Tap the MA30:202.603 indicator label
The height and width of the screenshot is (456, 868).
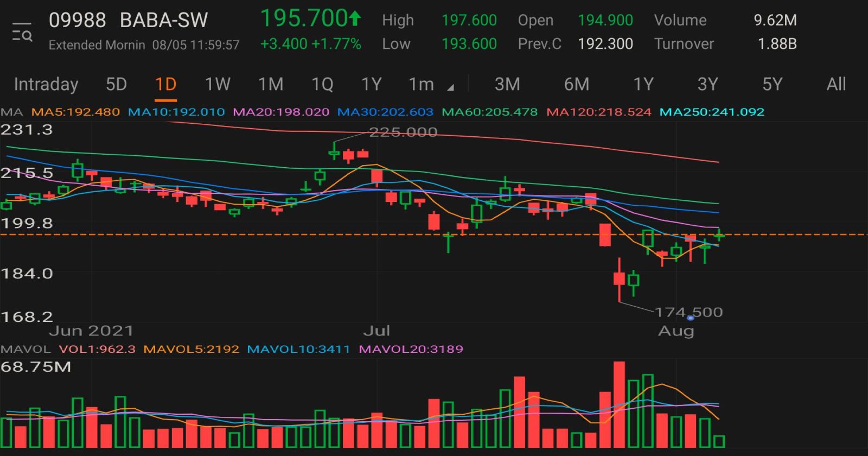tap(385, 112)
